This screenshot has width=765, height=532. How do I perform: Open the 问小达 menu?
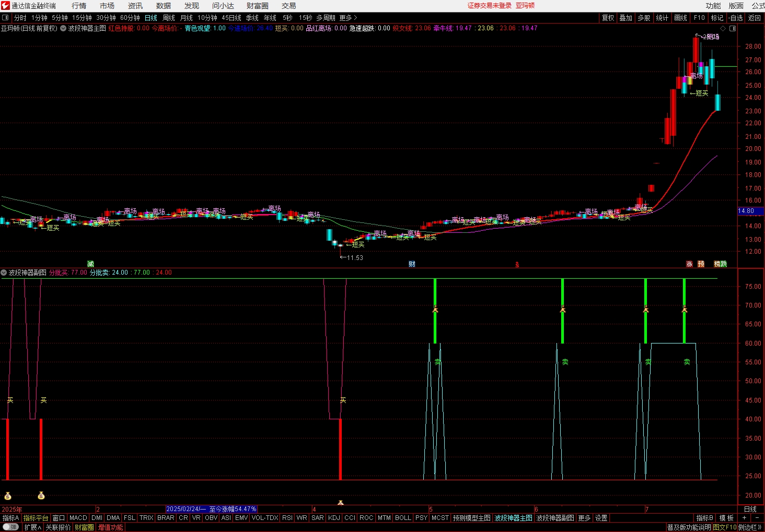coord(223,6)
